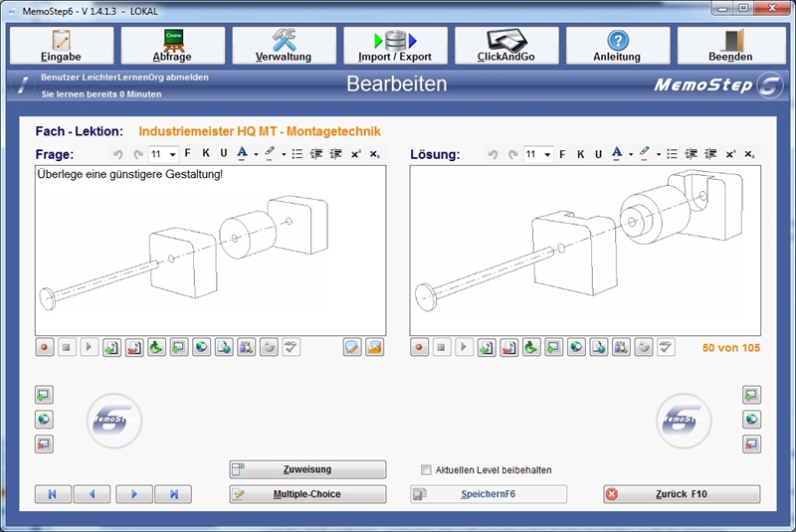The image size is (796, 532).
Task: Expand highlight color dropdown in Frage toolbar
Action: tap(284, 154)
